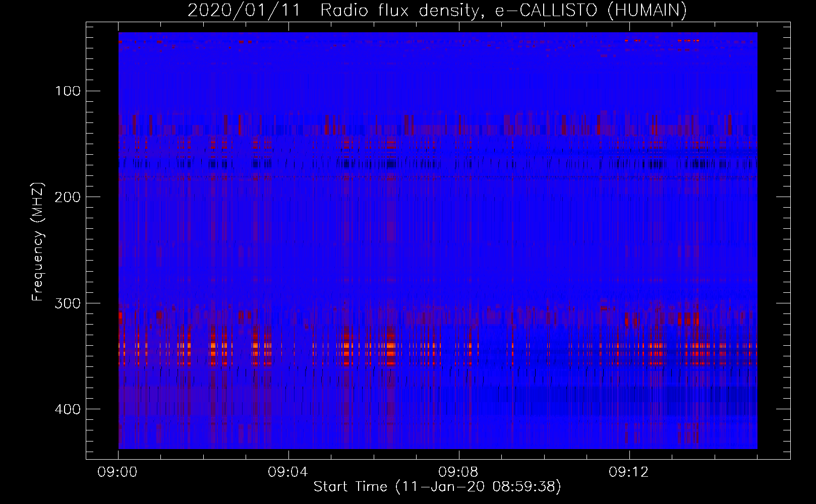Click the 09:00 time tick label
The width and height of the screenshot is (816, 504).
pyautogui.click(x=118, y=472)
